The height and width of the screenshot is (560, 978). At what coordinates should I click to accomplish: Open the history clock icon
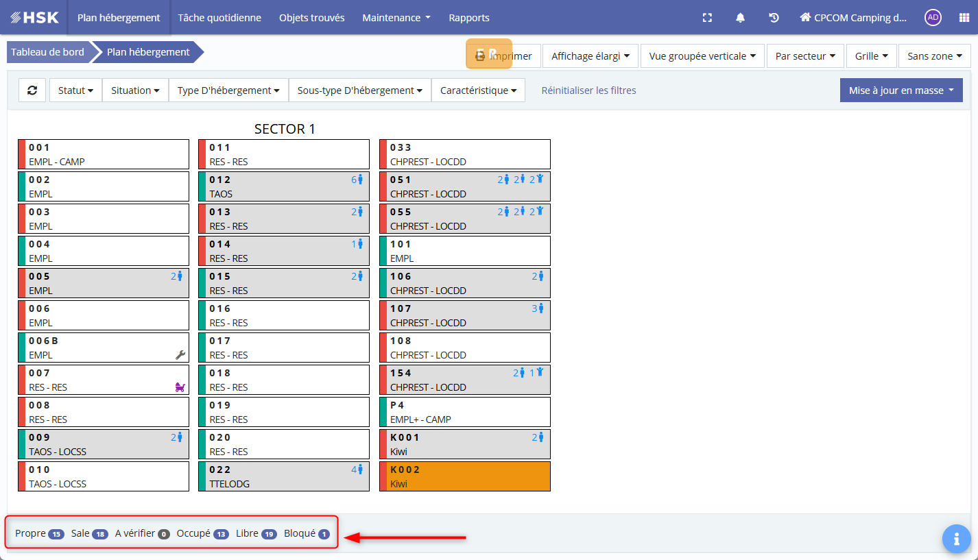[774, 18]
